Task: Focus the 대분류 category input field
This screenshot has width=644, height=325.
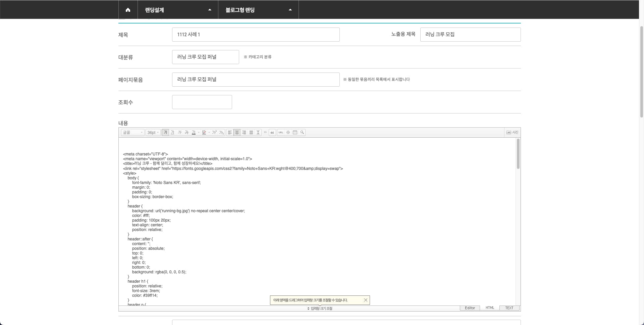Action: [206, 57]
